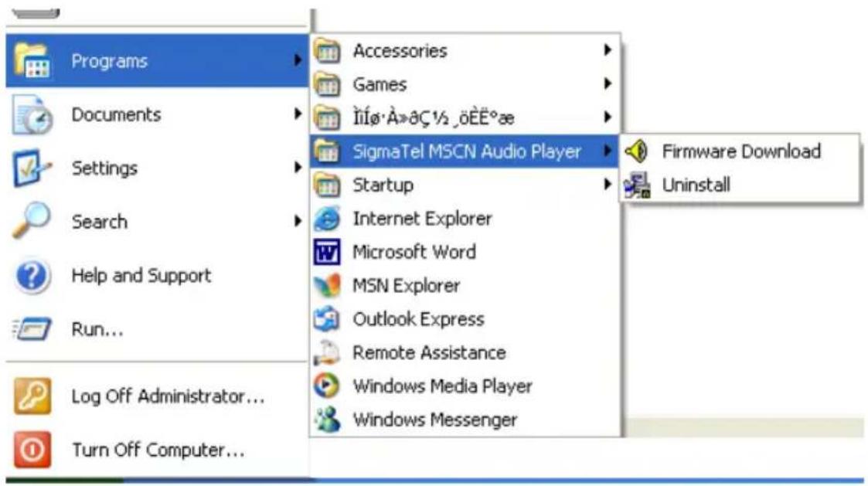868x486 pixels.
Task: Click the SigmaTel MSCN Audio Player folder icon
Action: point(327,151)
